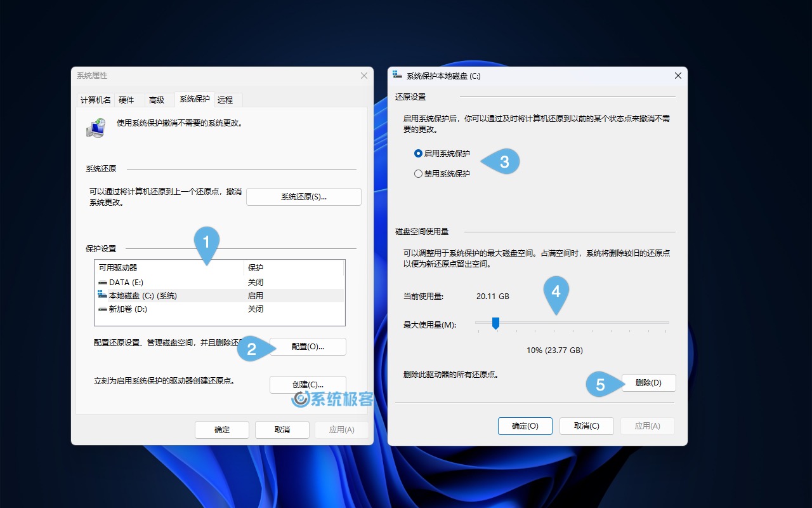The image size is (812, 508).
Task: Close the 系统保护本地磁盘 (C:) dialog
Action: click(678, 76)
